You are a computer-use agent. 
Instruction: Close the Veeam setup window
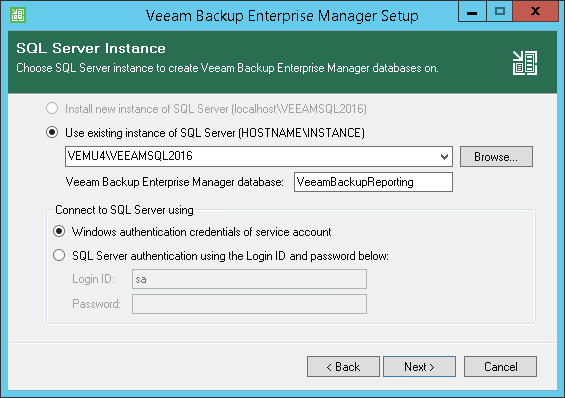pyautogui.click(x=535, y=12)
